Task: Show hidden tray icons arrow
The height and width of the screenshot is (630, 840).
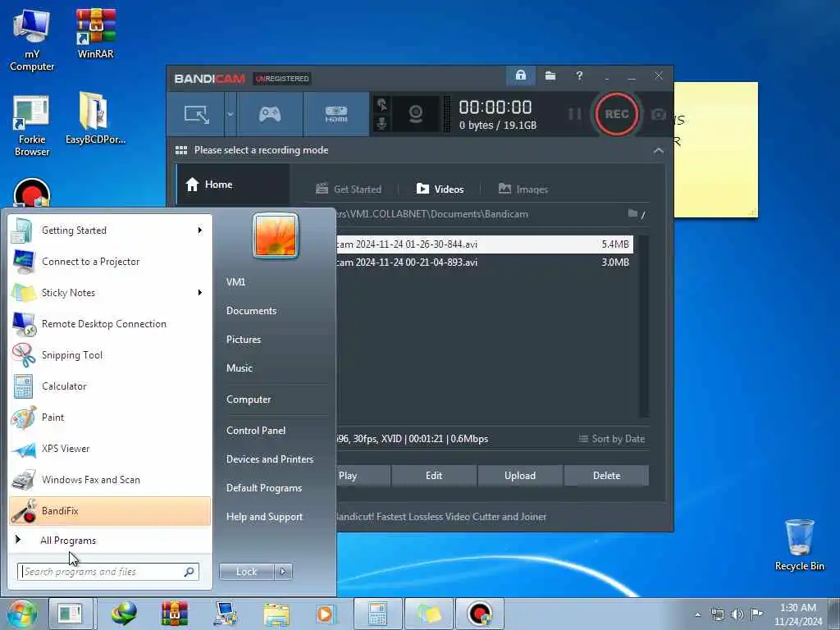Action: click(x=697, y=615)
